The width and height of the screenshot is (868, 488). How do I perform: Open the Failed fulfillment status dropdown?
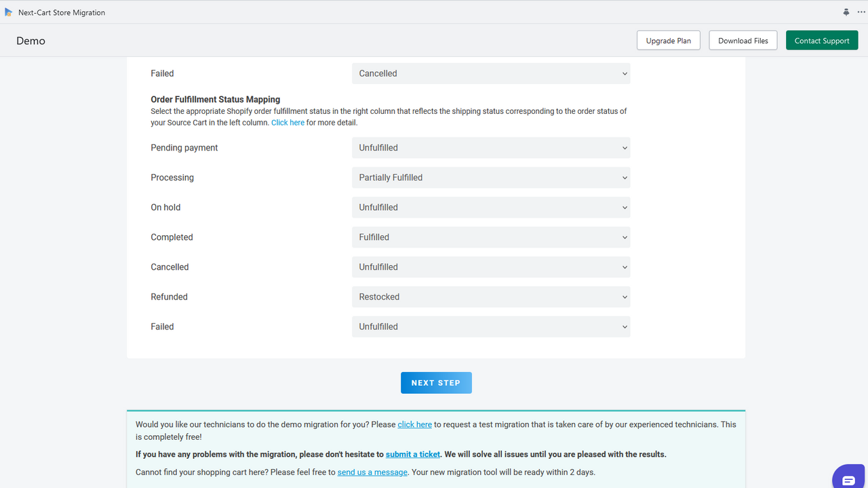point(491,326)
